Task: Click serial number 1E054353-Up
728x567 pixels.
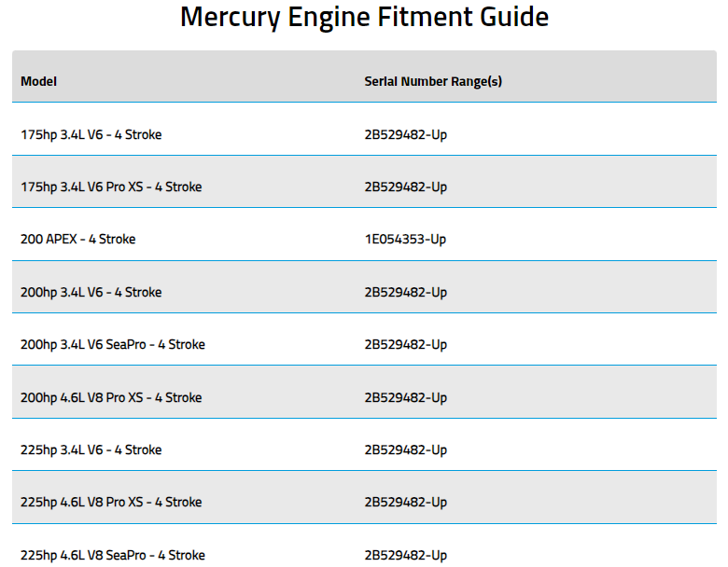Action: point(405,240)
